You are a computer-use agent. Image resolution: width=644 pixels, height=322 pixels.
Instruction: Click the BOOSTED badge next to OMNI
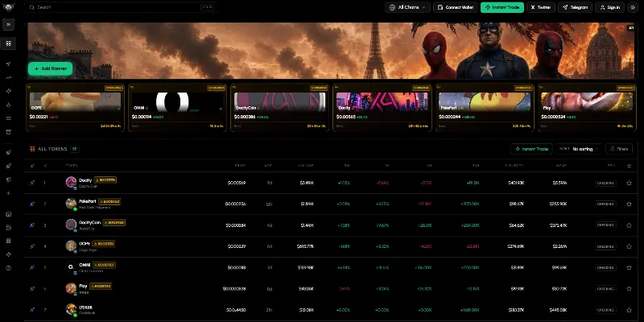[104, 265]
